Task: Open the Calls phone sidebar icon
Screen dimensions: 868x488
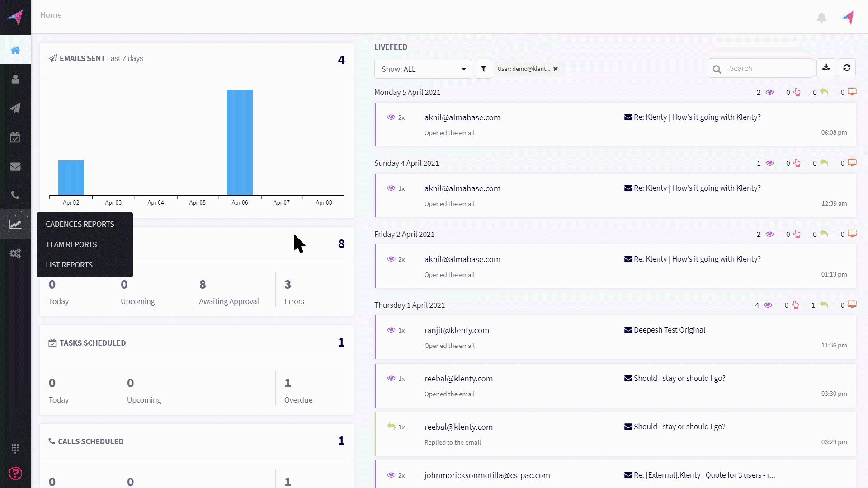Action: tap(15, 195)
